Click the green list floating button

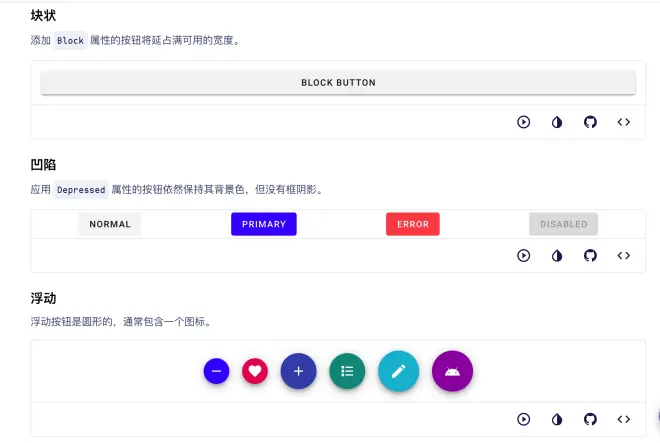pos(347,371)
